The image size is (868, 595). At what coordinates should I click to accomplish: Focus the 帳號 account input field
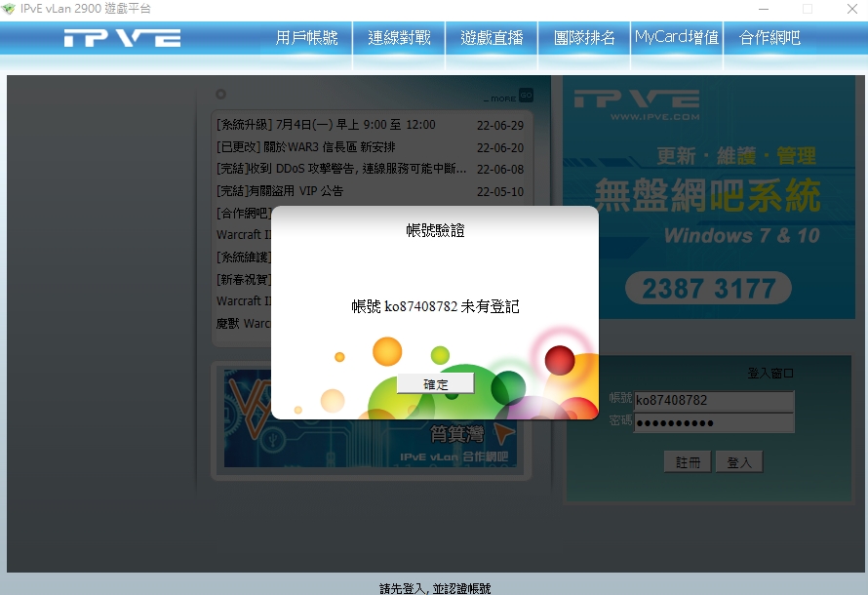(x=714, y=400)
